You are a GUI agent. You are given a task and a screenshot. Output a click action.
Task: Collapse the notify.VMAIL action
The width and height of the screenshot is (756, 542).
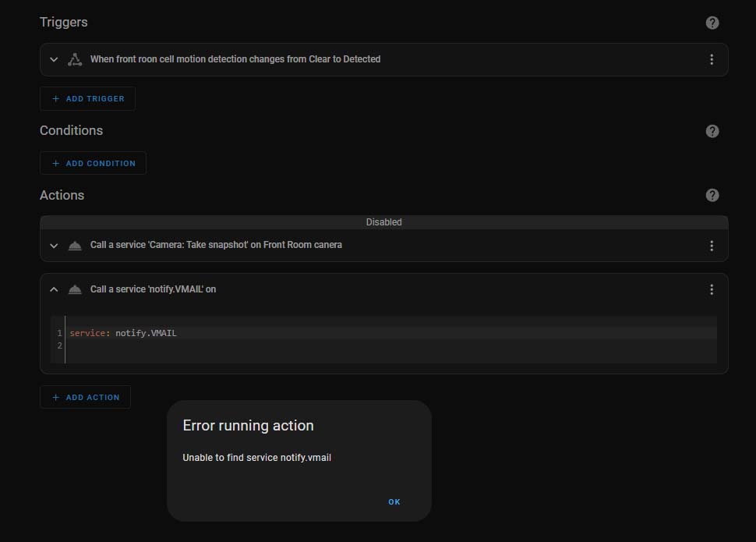pyautogui.click(x=54, y=289)
